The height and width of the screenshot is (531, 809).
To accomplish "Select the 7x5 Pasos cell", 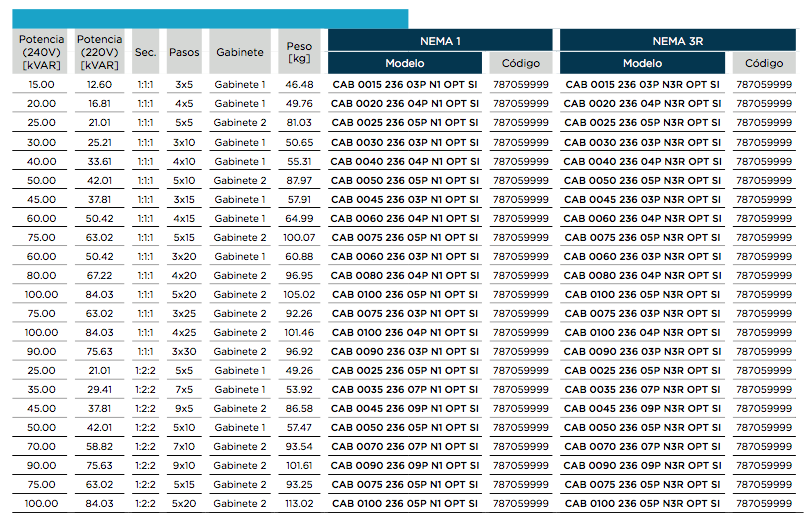I will [184, 390].
